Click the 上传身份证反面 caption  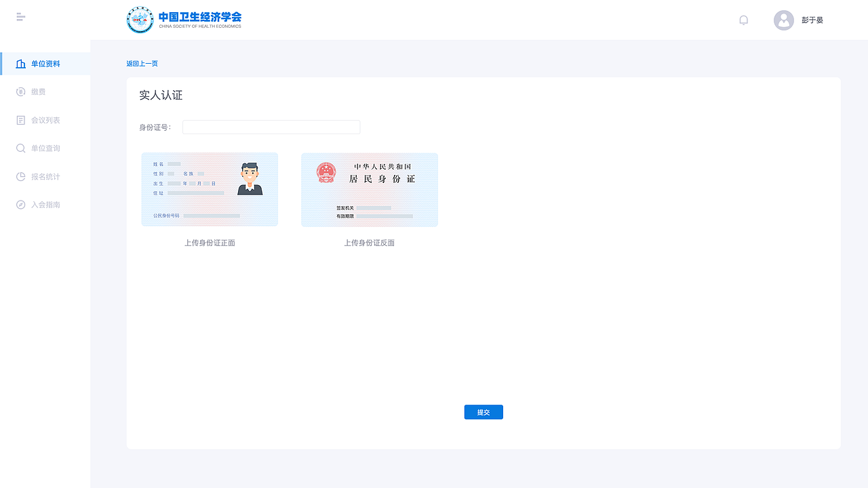[369, 243]
